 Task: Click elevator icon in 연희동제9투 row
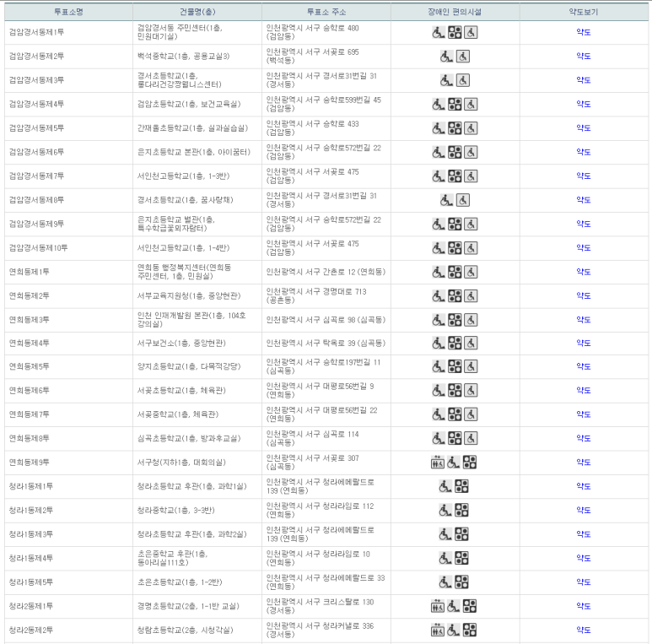tap(438, 463)
